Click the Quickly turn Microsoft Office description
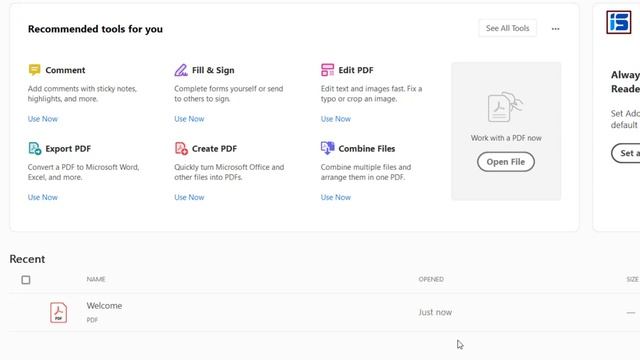 pos(229,172)
